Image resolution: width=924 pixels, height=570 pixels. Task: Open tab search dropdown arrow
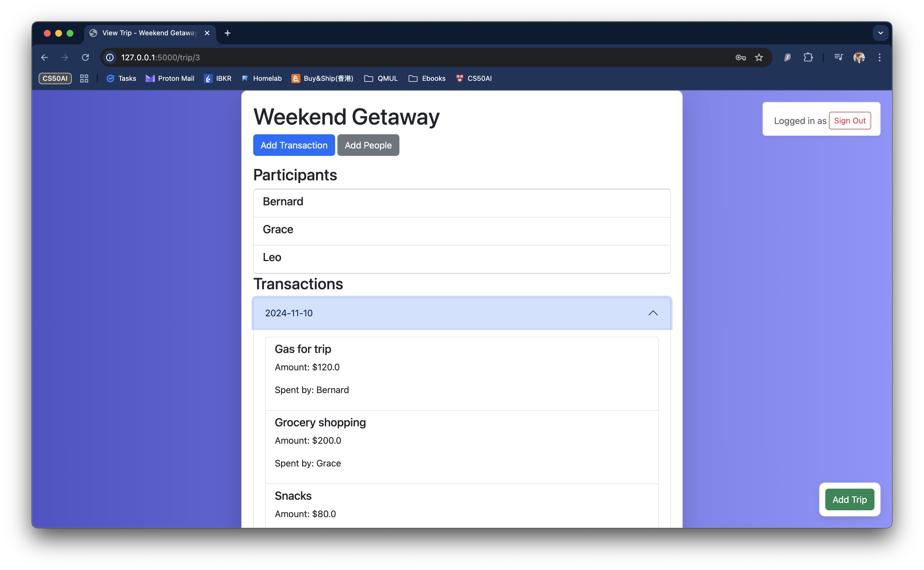point(881,33)
